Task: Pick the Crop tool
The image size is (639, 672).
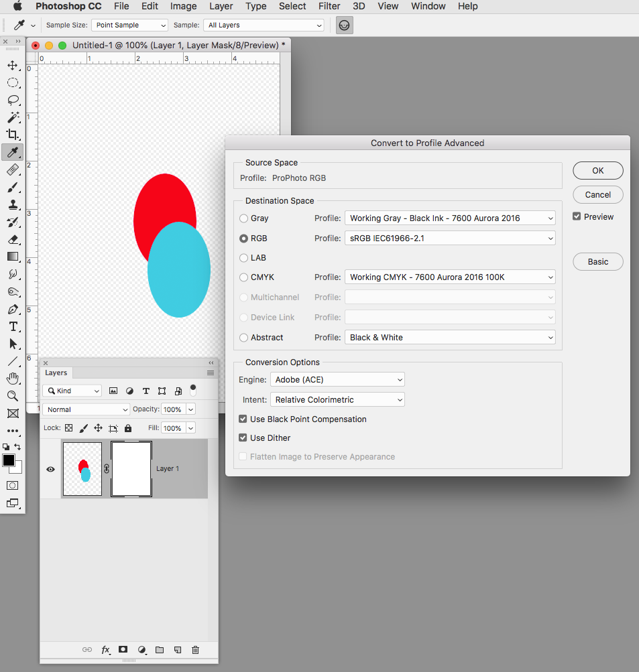Action: (x=13, y=135)
